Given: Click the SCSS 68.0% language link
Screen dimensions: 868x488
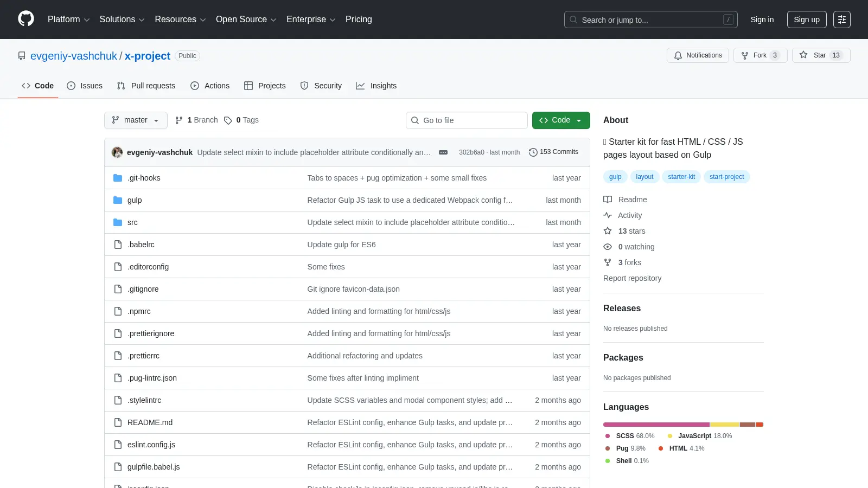Looking at the screenshot, I should pyautogui.click(x=630, y=436).
